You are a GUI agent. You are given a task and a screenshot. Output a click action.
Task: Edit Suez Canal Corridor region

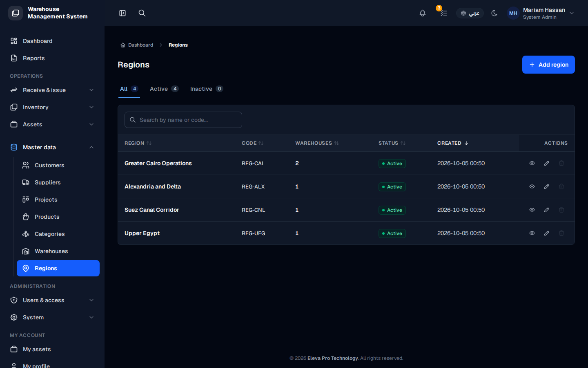(x=547, y=210)
